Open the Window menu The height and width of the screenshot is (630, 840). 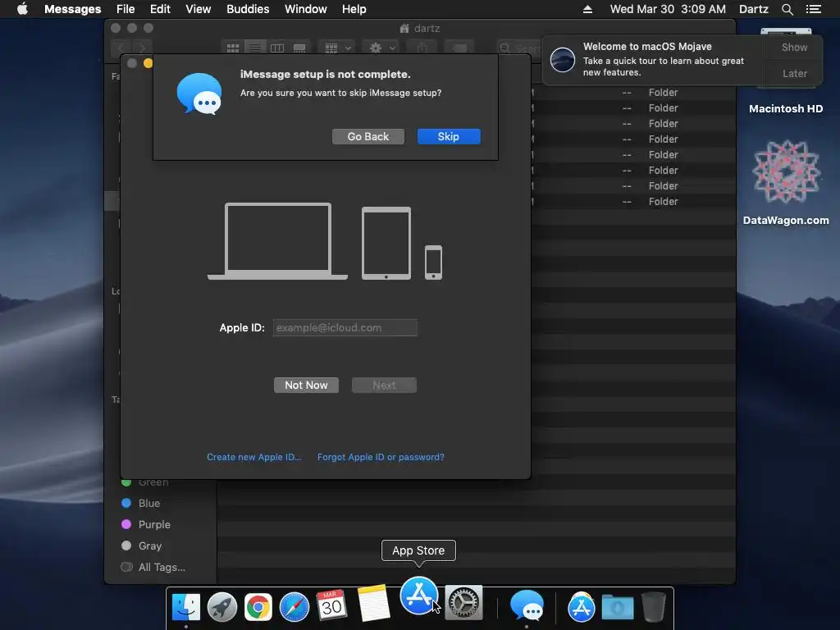click(305, 9)
